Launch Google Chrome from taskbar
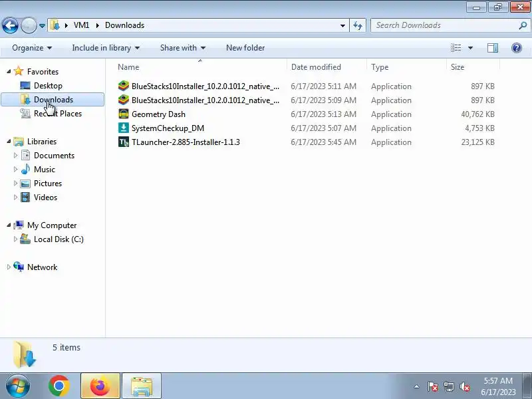The width and height of the screenshot is (532, 399). click(59, 386)
